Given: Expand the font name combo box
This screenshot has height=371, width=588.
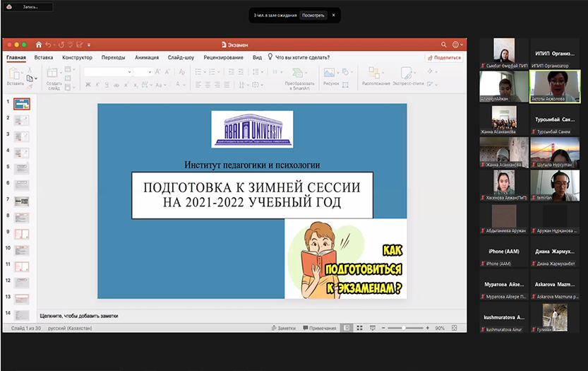Looking at the screenshot, I should (129, 71).
